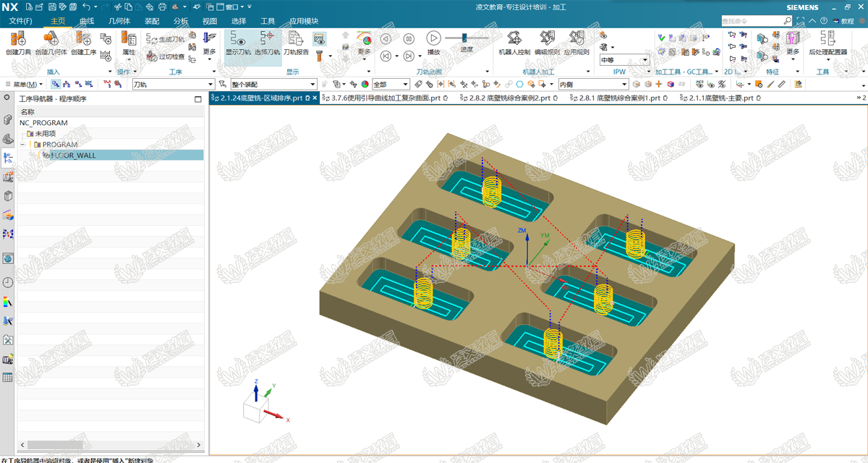Switch to the 应用模块 ribbon tab
This screenshot has height=463, width=868.
304,21
